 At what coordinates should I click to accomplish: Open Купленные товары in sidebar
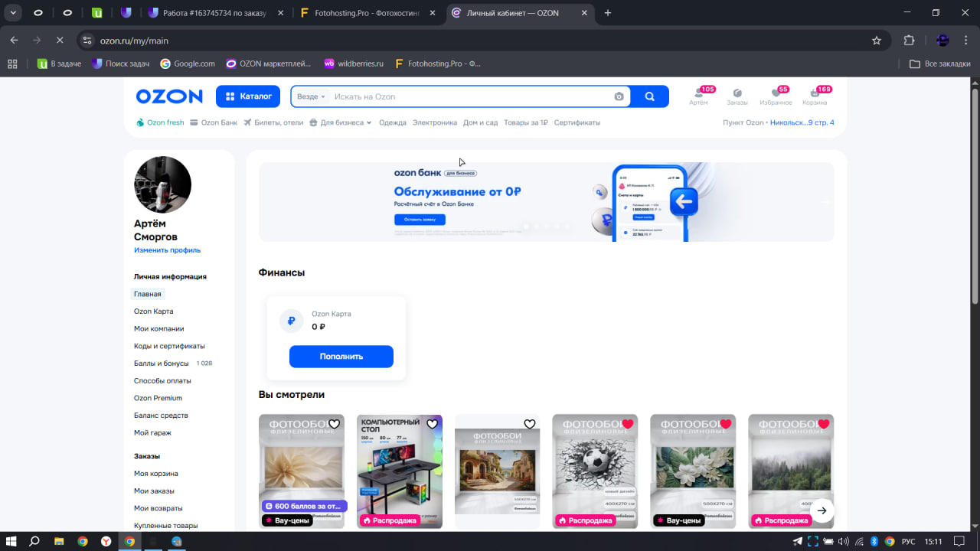pos(166,526)
